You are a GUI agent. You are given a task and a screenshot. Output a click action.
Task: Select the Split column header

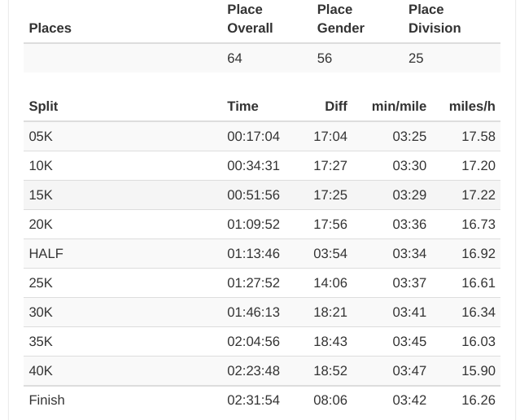(x=43, y=107)
